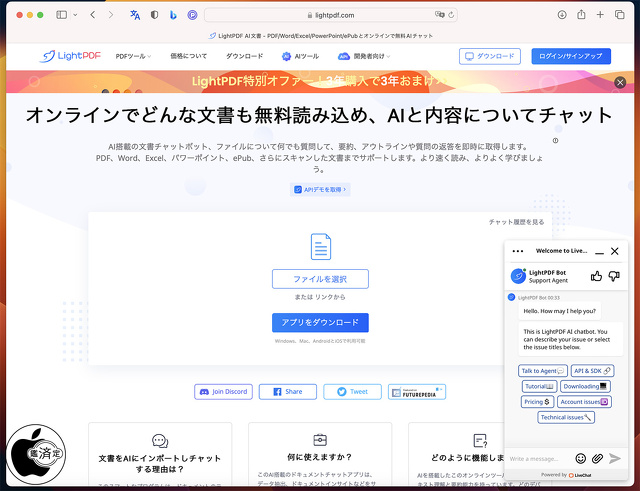Open the translate extension icon in toolbar
Image resolution: width=640 pixels, height=491 pixels.
[x=135, y=15]
